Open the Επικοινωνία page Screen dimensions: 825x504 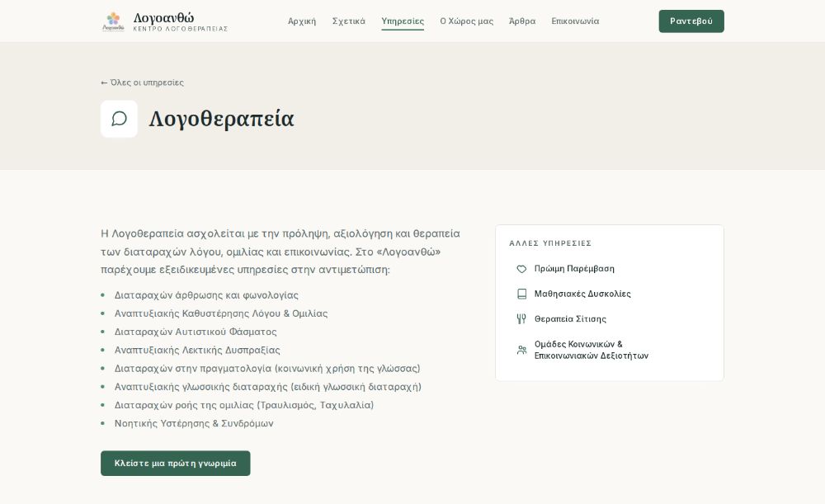575,21
